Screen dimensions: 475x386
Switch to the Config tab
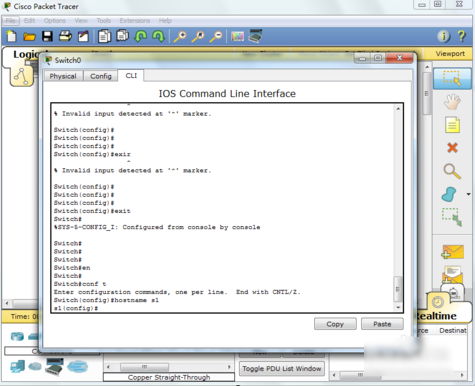point(101,76)
